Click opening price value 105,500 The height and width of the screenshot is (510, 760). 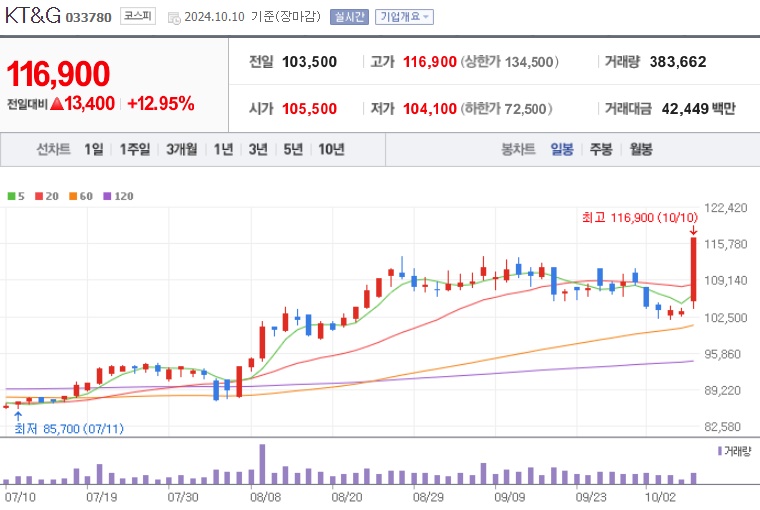(x=309, y=109)
